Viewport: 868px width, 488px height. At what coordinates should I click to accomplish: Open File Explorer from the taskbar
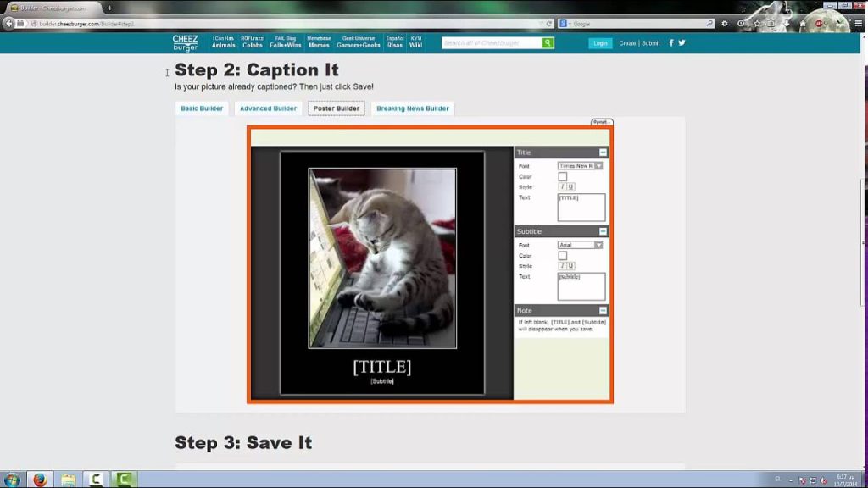(68, 480)
